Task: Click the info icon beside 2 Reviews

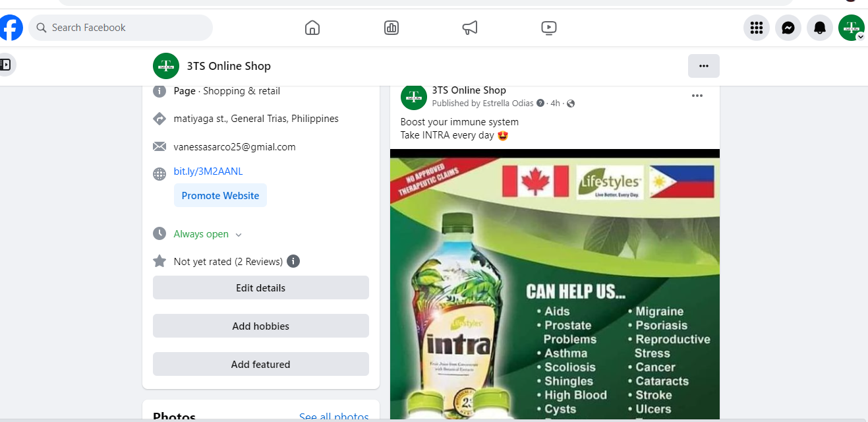Action: click(x=293, y=261)
